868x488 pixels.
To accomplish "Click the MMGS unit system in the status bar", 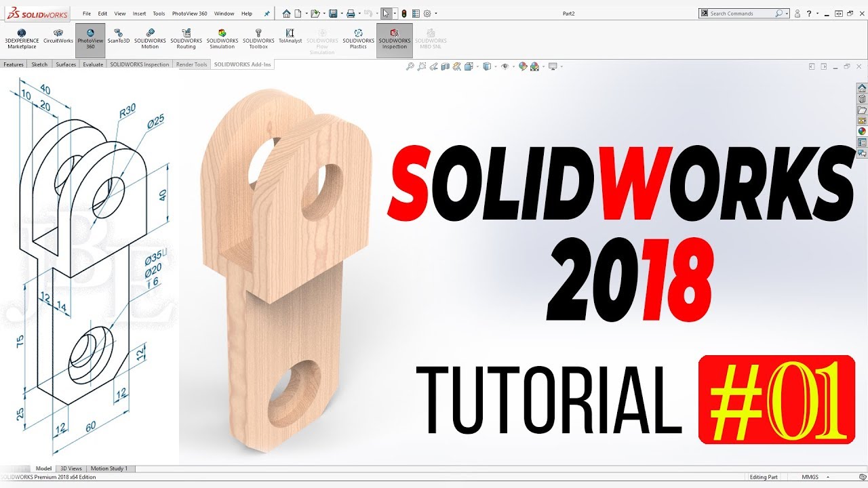I will (810, 477).
